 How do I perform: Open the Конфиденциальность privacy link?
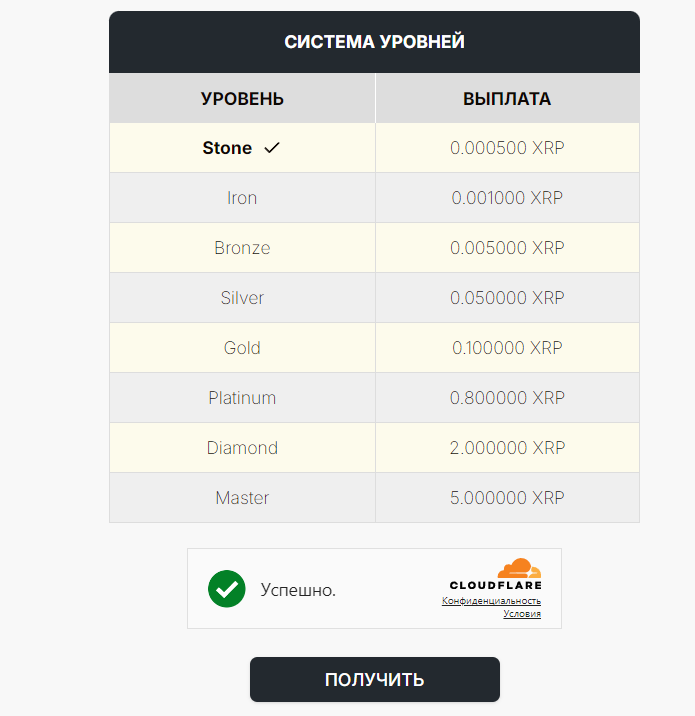click(491, 601)
